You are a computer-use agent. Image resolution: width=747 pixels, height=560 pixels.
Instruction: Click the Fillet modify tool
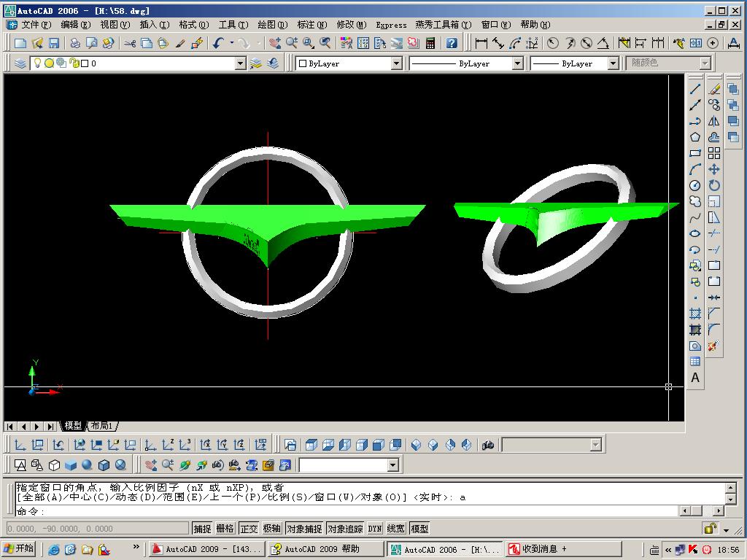pyautogui.click(x=714, y=330)
